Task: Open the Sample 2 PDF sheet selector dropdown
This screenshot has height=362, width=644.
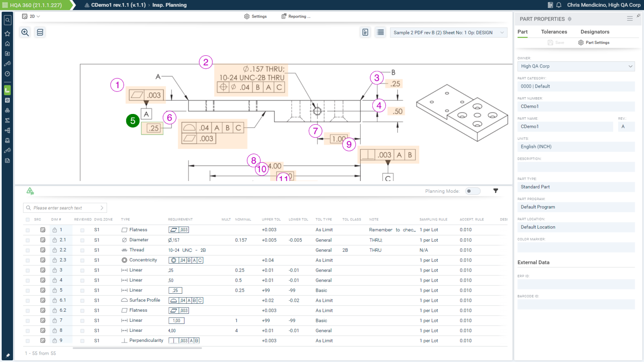Action: (448, 32)
